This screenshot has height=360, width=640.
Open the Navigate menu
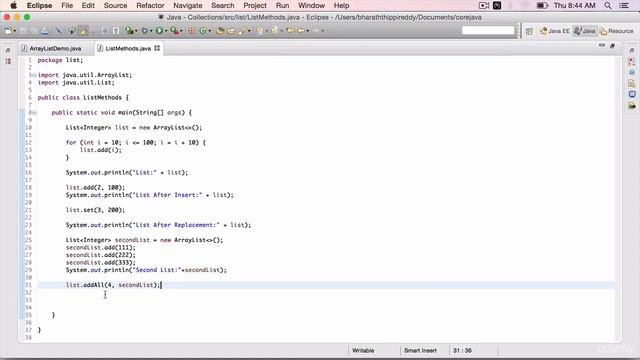188,5
